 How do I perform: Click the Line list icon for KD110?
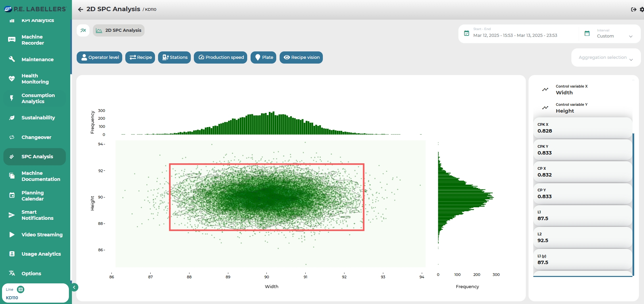pos(21,289)
